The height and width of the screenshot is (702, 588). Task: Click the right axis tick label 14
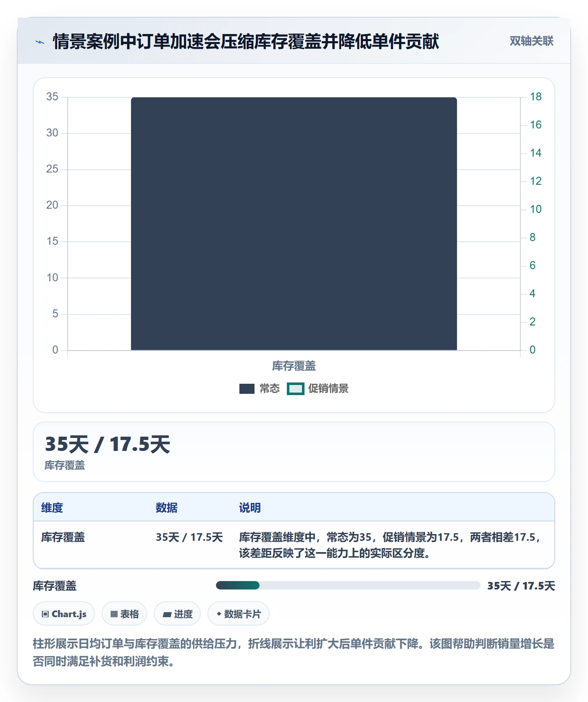[535, 153]
